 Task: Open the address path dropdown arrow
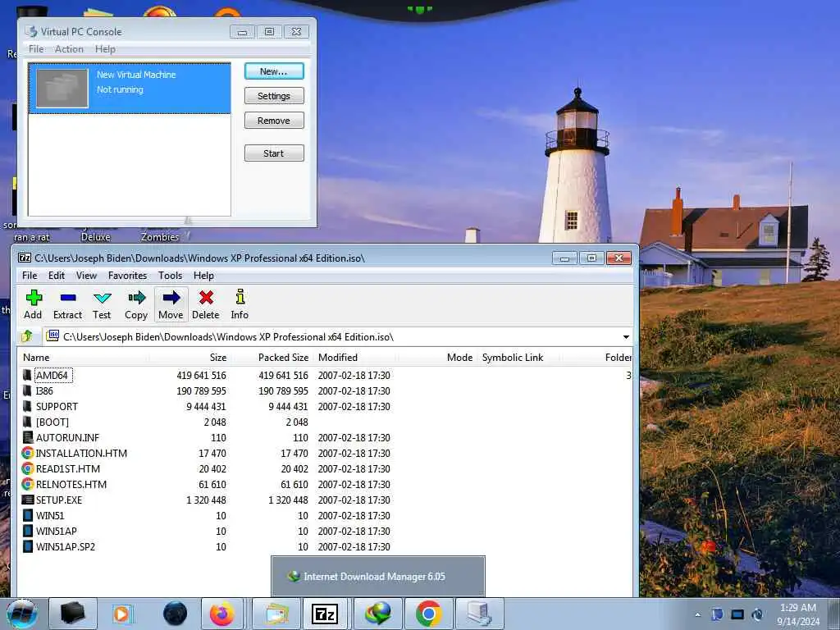pos(626,337)
